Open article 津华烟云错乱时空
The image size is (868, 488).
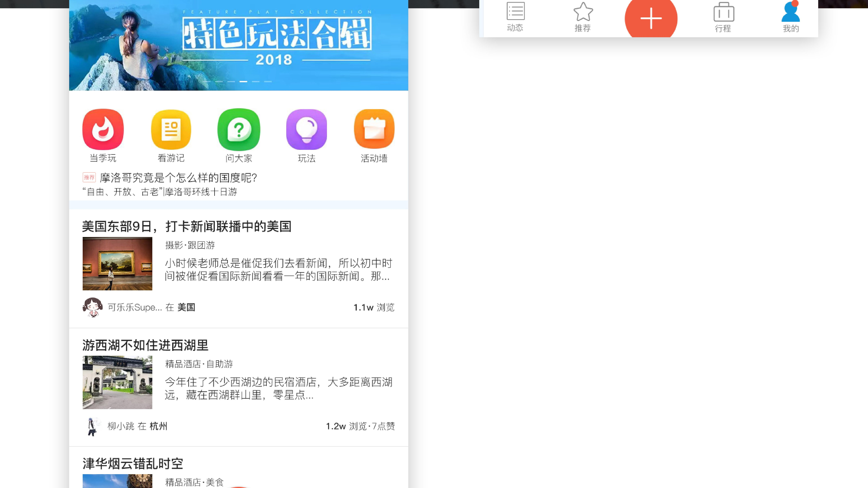point(133,464)
